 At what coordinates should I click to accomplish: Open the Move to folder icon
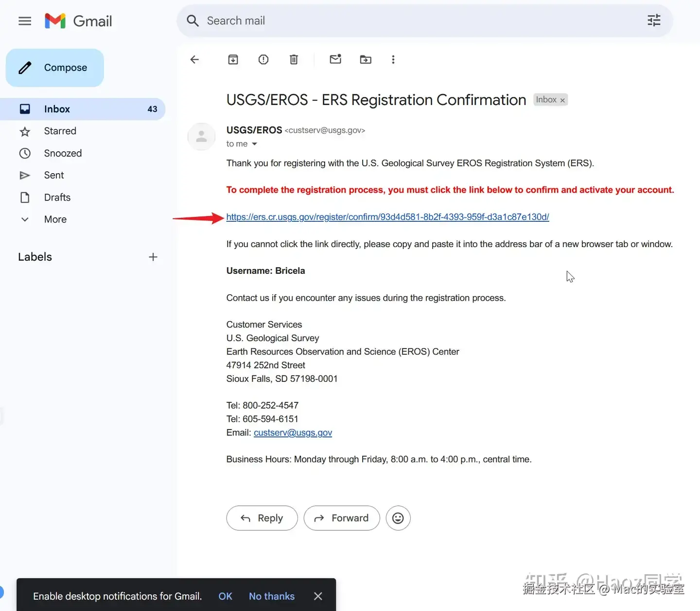366,59
